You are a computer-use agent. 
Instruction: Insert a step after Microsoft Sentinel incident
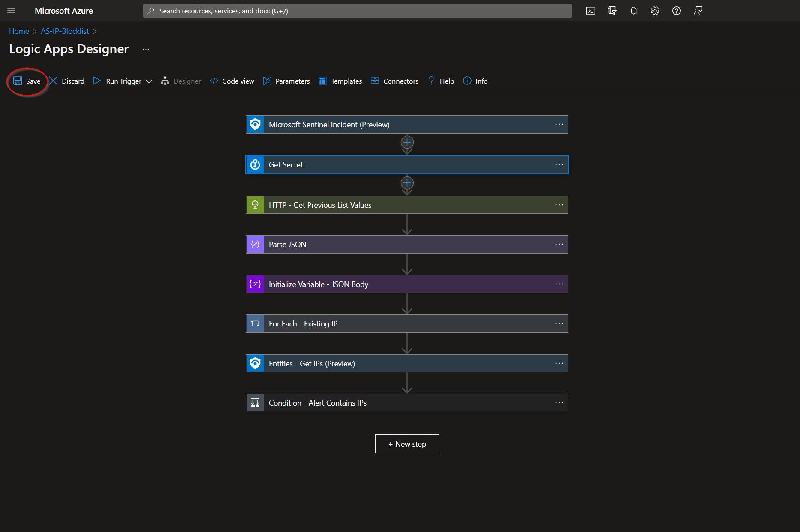click(407, 142)
